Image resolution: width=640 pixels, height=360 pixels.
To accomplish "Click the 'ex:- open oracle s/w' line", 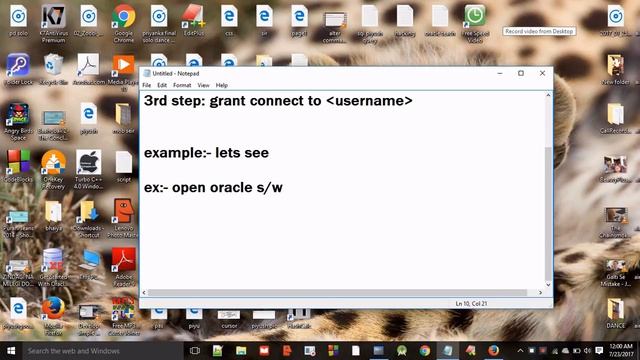I will point(213,188).
